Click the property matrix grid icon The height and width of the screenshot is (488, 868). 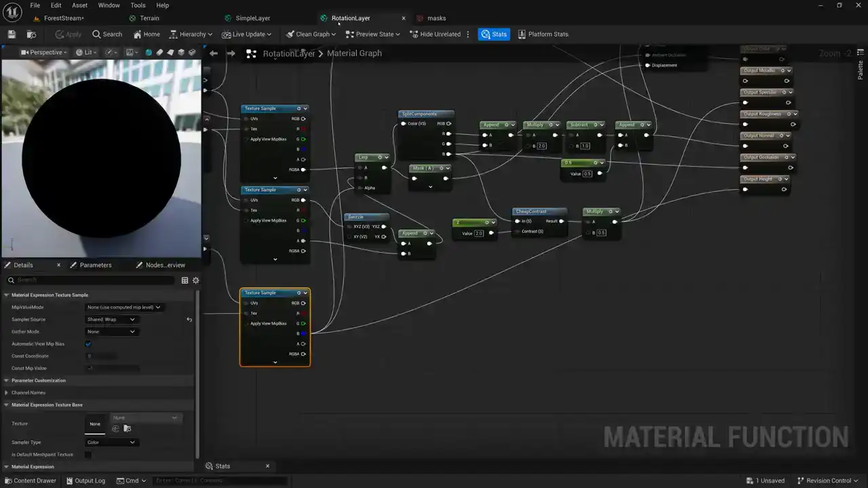(x=184, y=281)
